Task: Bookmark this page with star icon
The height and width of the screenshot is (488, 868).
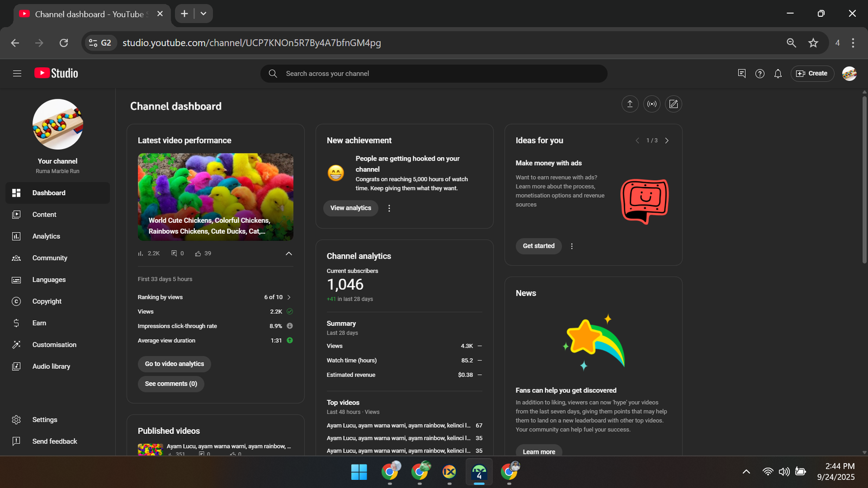Action: (813, 43)
